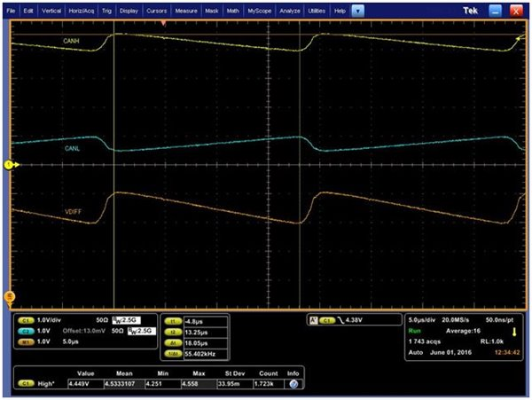Image resolution: width=532 pixels, height=400 pixels.
Task: Click the yellow trigger level arrow at right
Action: coord(520,40)
